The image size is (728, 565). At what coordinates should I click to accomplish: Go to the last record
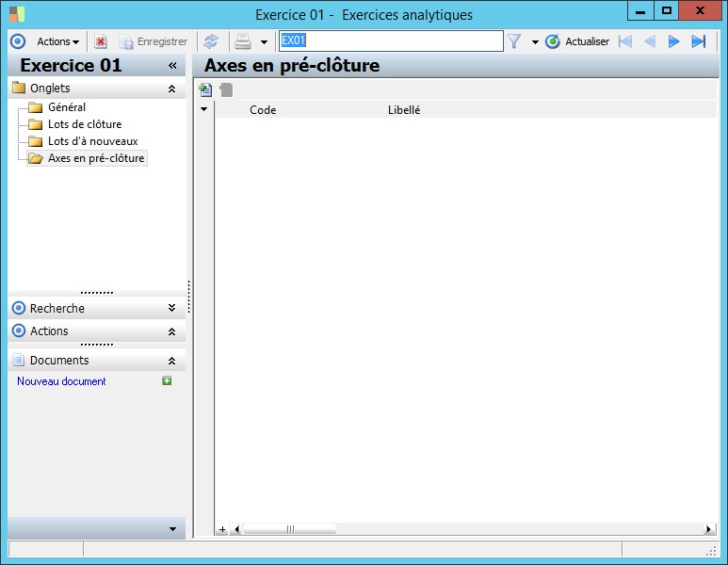[x=698, y=41]
